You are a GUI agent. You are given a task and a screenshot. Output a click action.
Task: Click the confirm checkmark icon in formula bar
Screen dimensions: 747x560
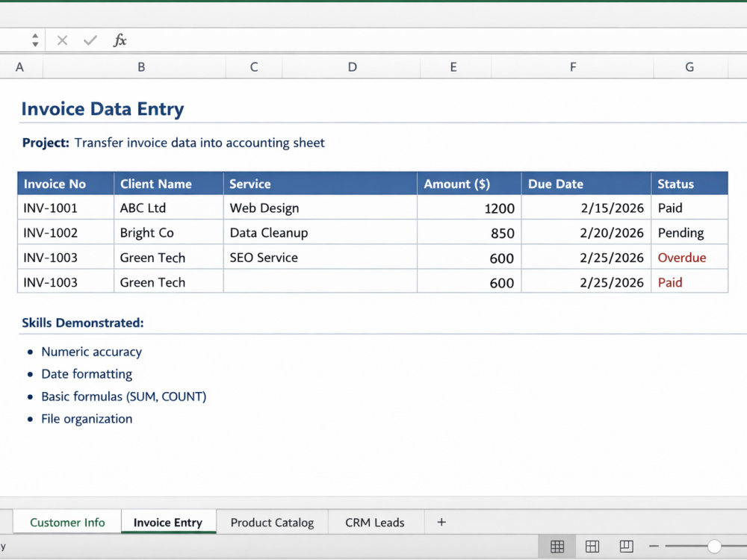click(x=90, y=40)
